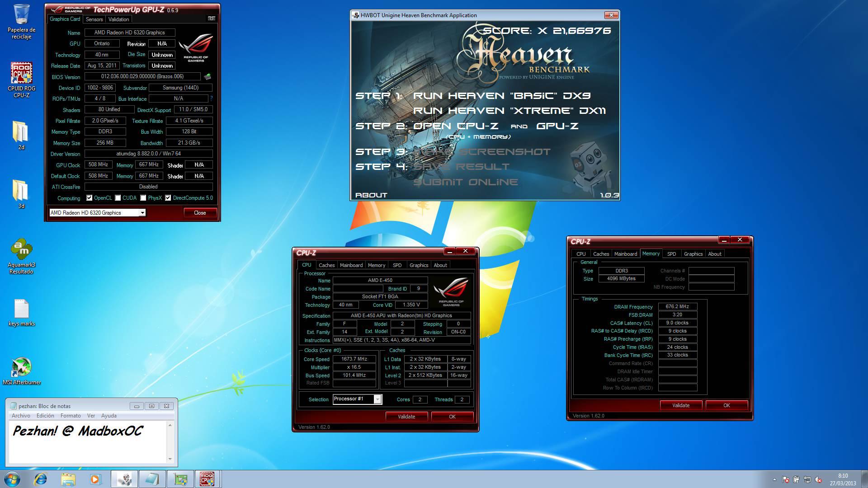Viewport: 868px width, 488px height.
Task: Click ABOUT in the Heaven Benchmark window
Action: click(x=371, y=195)
